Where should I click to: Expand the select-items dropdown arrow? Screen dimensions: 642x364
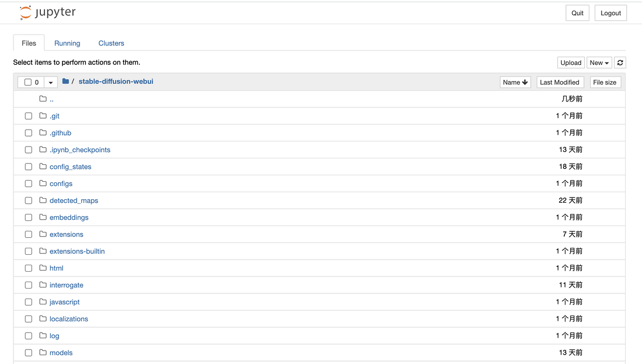point(51,82)
